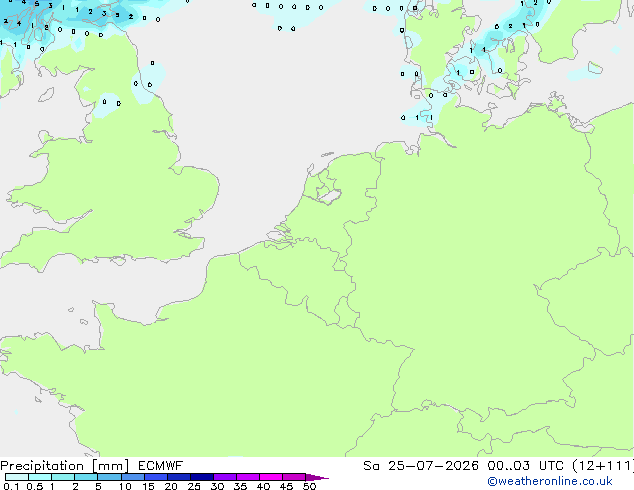Image resolution: width=634 pixels, height=490 pixels.
Task: Click the 2–5 mm legend swatch
Action: [86, 477]
